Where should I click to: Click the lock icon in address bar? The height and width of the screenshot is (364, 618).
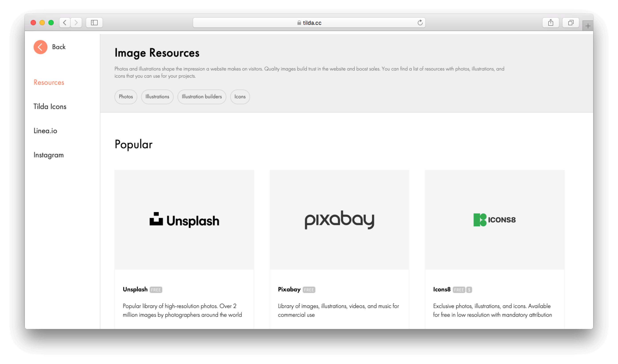pos(299,23)
